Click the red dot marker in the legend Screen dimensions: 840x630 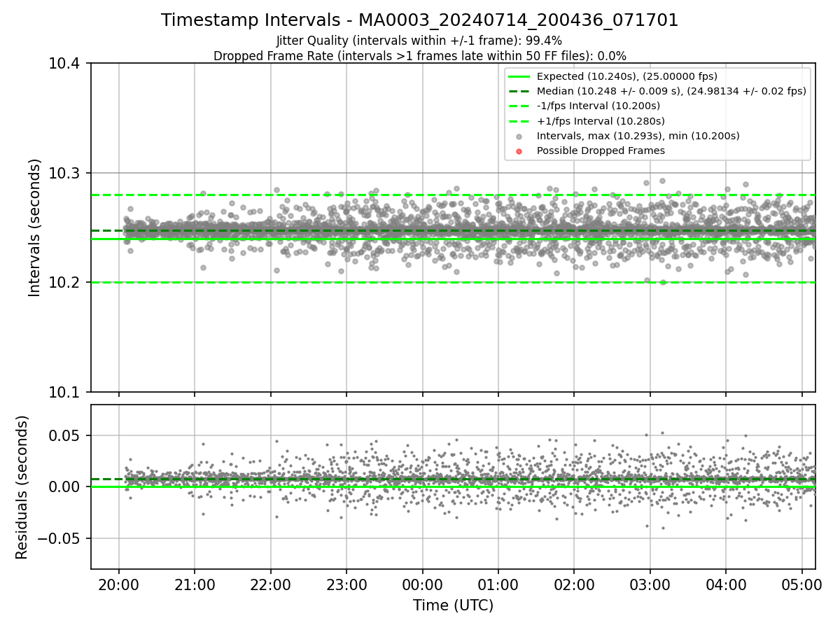[x=518, y=151]
